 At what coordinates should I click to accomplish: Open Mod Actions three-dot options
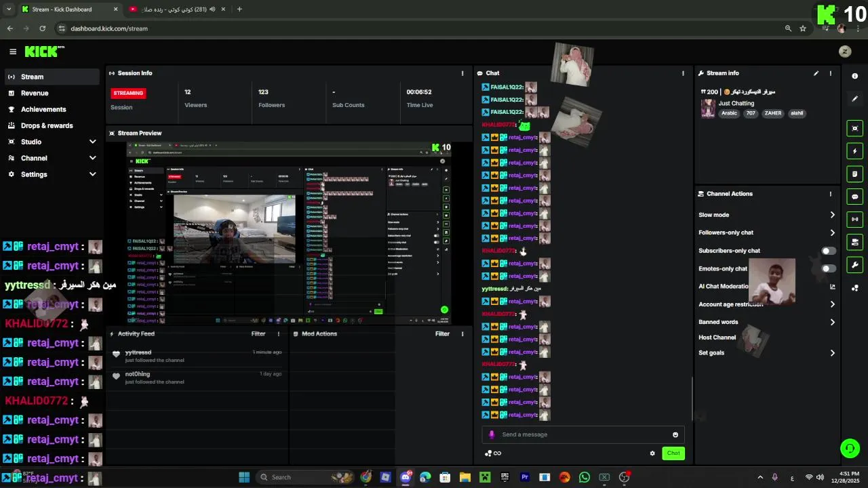pos(462,333)
